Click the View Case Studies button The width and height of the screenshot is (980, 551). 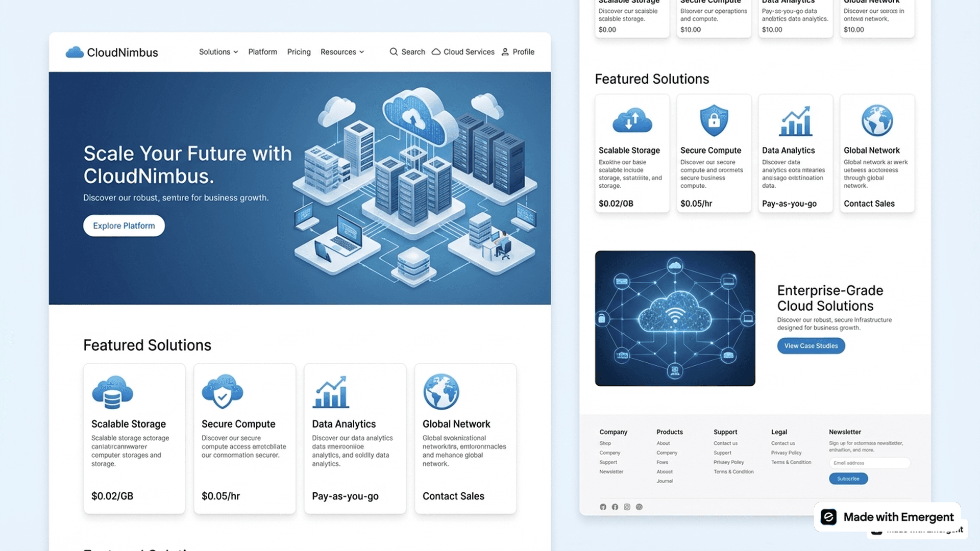point(811,345)
